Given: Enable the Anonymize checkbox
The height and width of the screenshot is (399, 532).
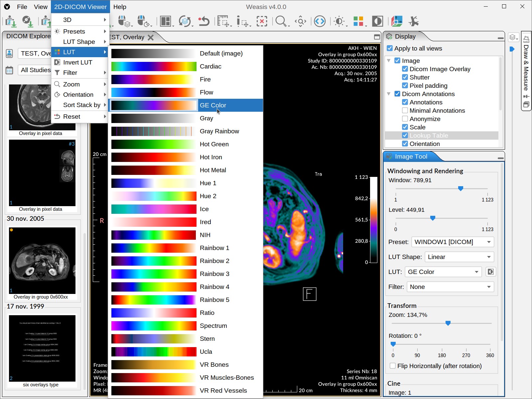Looking at the screenshot, I should pyautogui.click(x=405, y=119).
